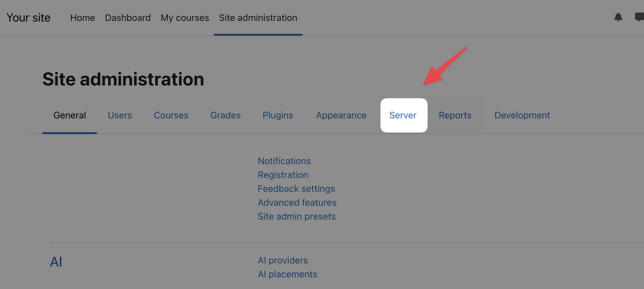This screenshot has width=644, height=289.
Task: Select the Site administration nav item
Action: tap(258, 18)
